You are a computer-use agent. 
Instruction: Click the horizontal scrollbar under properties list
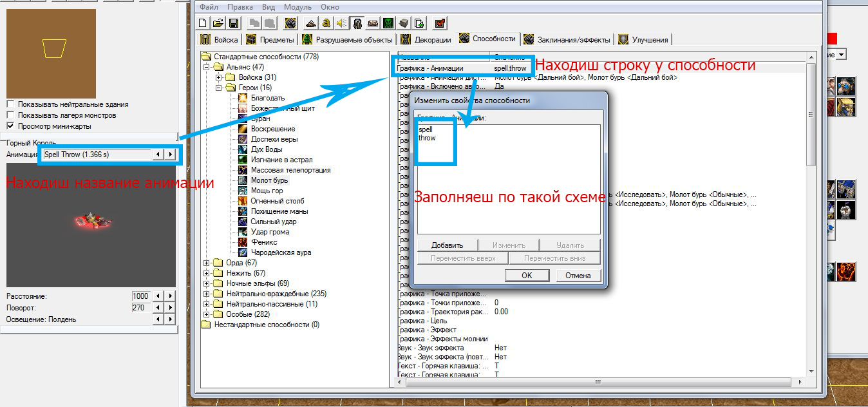597,383
